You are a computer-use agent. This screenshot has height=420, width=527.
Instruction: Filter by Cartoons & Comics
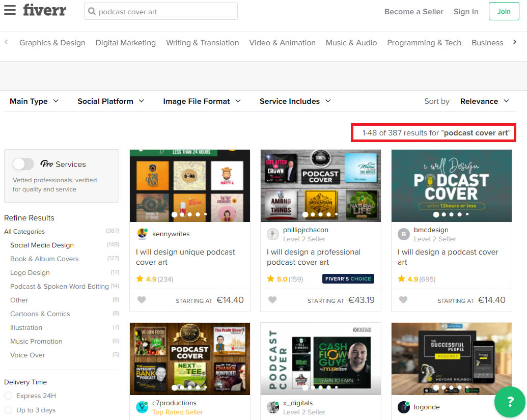pos(40,314)
